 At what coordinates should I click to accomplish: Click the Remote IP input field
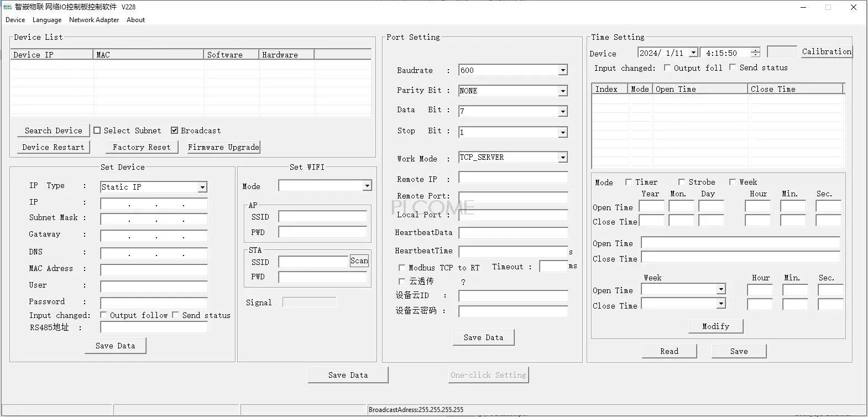pos(513,178)
